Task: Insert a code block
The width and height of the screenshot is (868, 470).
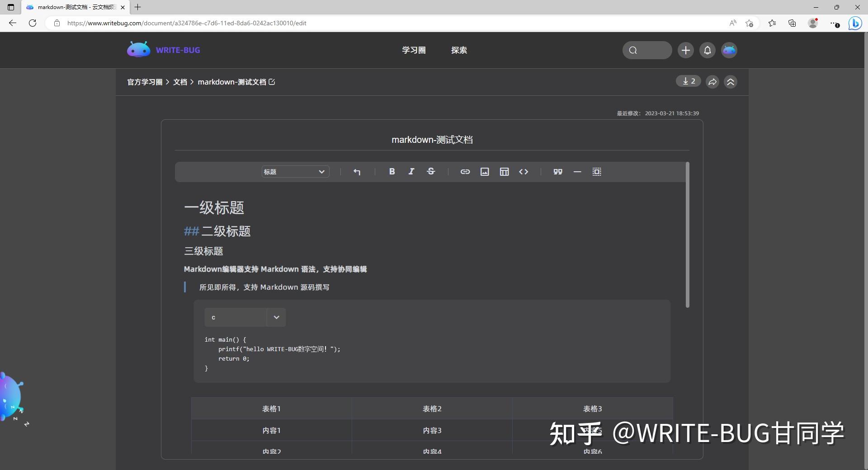Action: [524, 172]
